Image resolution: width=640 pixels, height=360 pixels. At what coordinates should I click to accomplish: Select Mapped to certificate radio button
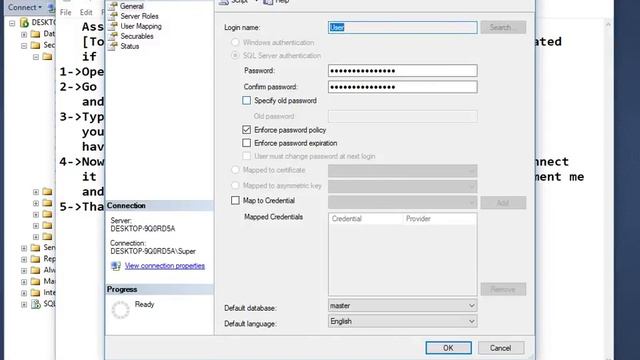click(x=235, y=170)
